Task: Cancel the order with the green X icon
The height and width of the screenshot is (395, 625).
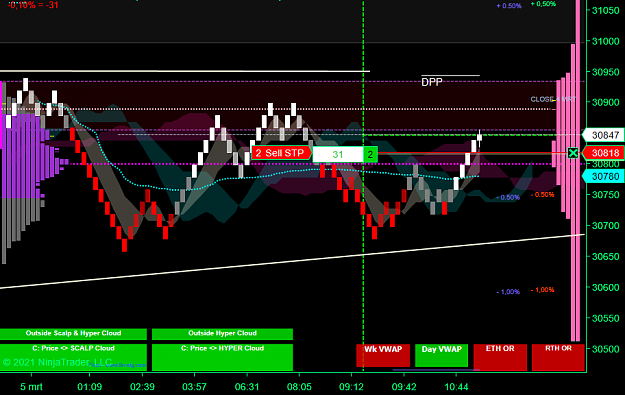Action: click(573, 153)
